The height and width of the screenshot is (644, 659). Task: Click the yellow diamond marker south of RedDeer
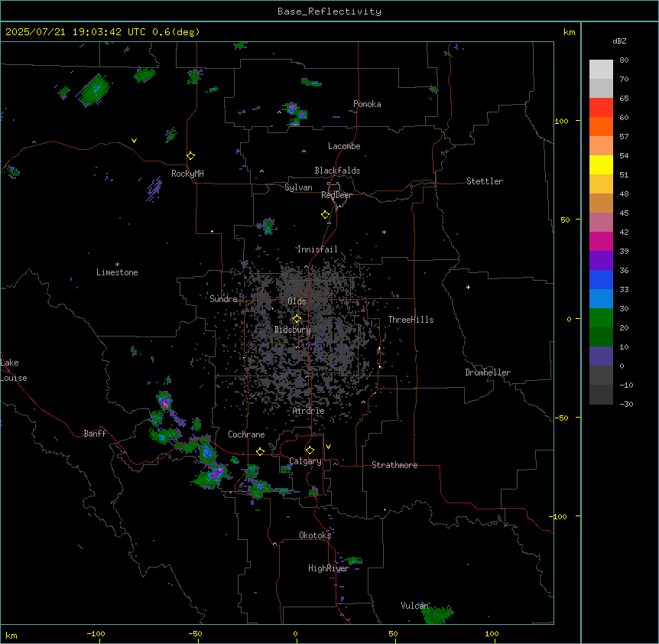click(x=325, y=215)
